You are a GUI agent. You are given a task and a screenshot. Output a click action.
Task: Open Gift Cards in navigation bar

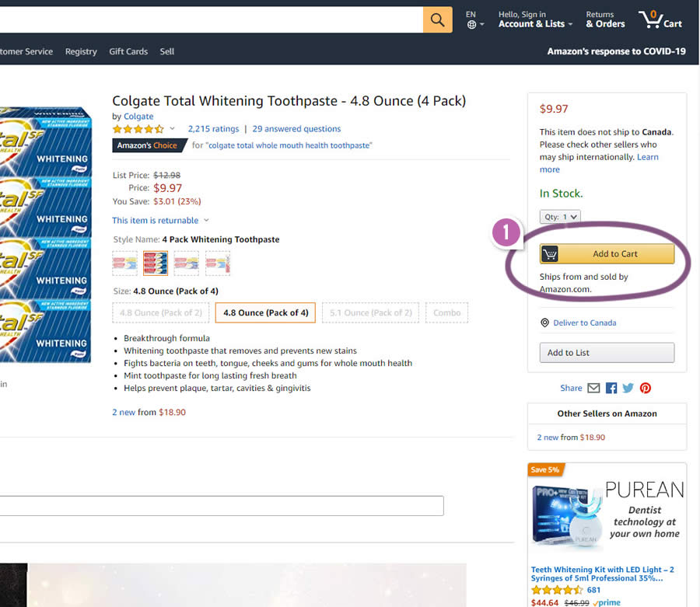(128, 51)
